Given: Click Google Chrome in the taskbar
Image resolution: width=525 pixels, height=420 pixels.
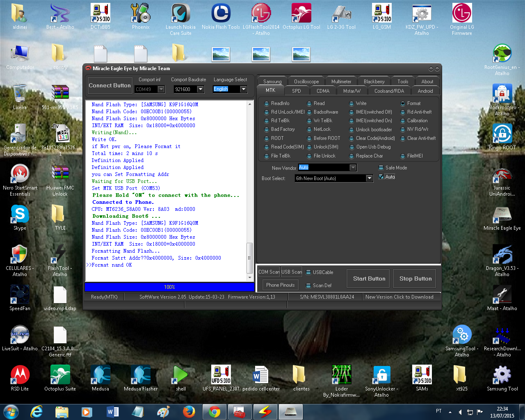Looking at the screenshot, I should [x=214, y=411].
